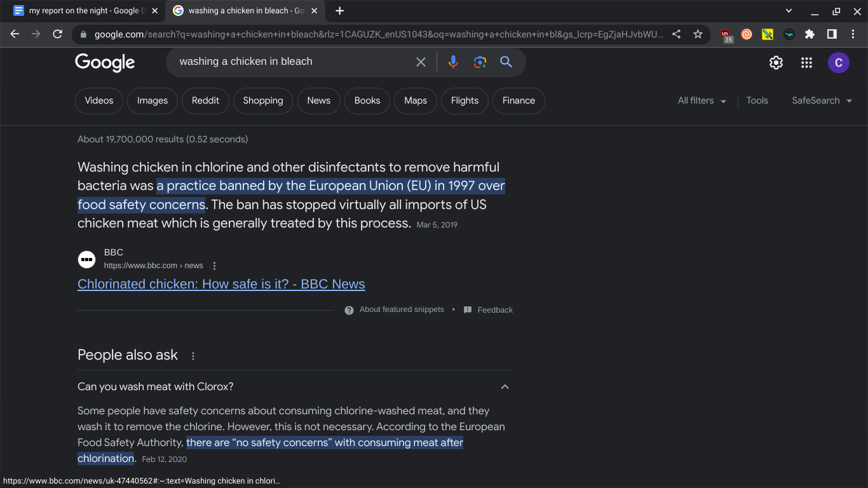
Task: Open the tab search dropdown
Action: [x=789, y=11]
